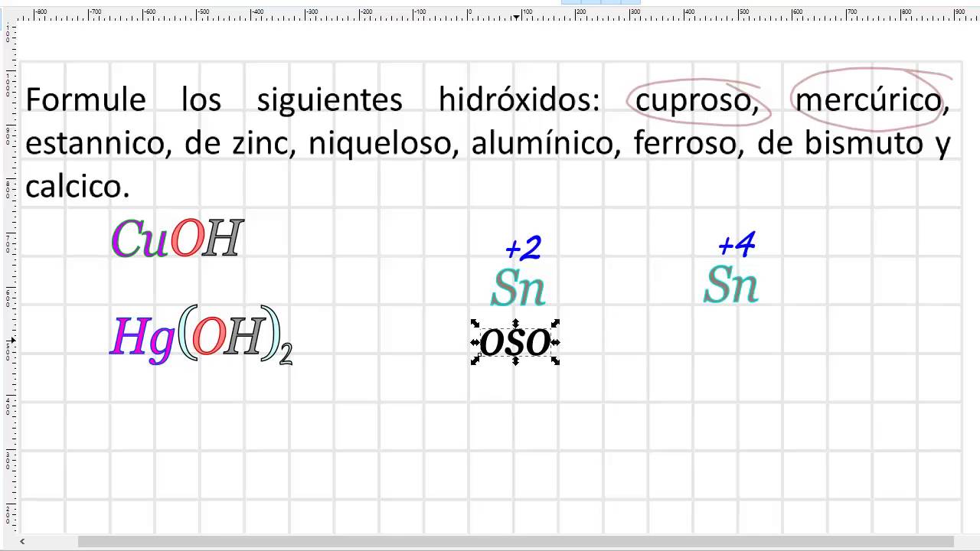Click the bottom-middle handle of the oso selection
The width and height of the screenshot is (980, 551).
[515, 360]
